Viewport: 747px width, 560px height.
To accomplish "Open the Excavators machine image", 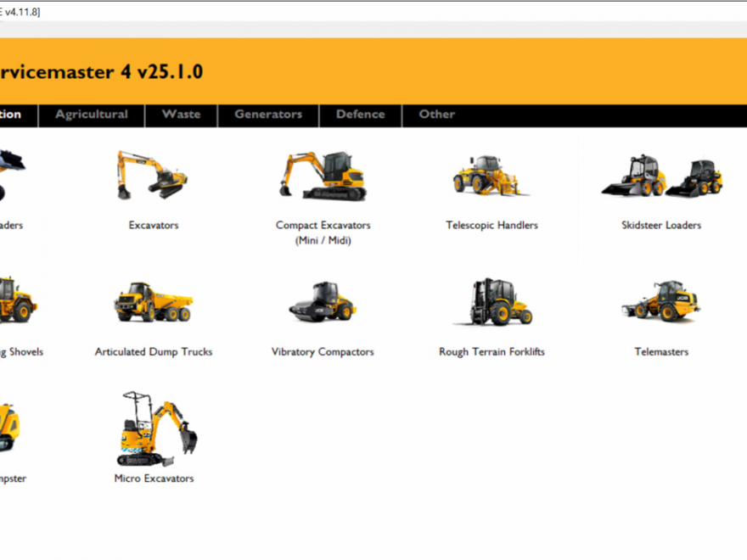I will pos(153,175).
